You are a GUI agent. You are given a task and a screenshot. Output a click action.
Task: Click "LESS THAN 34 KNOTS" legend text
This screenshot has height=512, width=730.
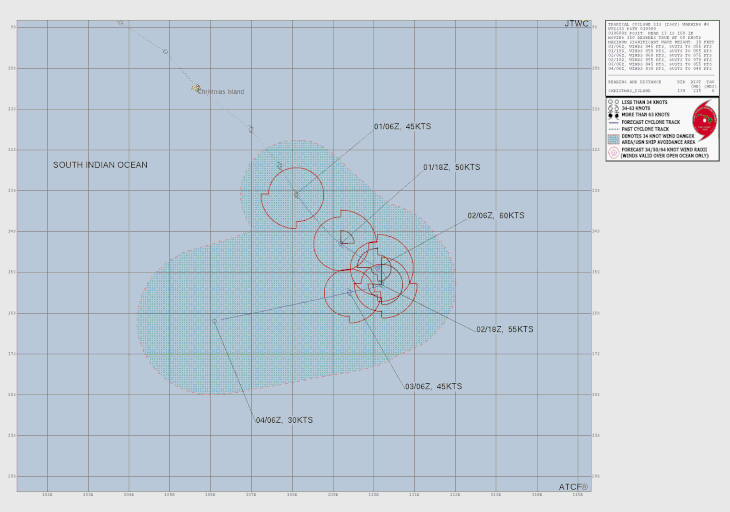coord(644,102)
